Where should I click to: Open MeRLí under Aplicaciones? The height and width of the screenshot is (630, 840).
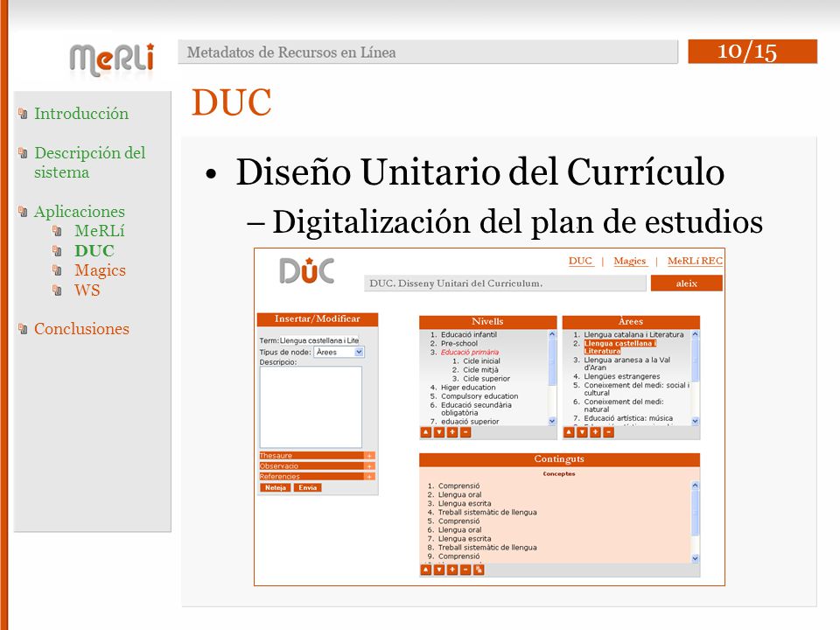pyautogui.click(x=100, y=231)
